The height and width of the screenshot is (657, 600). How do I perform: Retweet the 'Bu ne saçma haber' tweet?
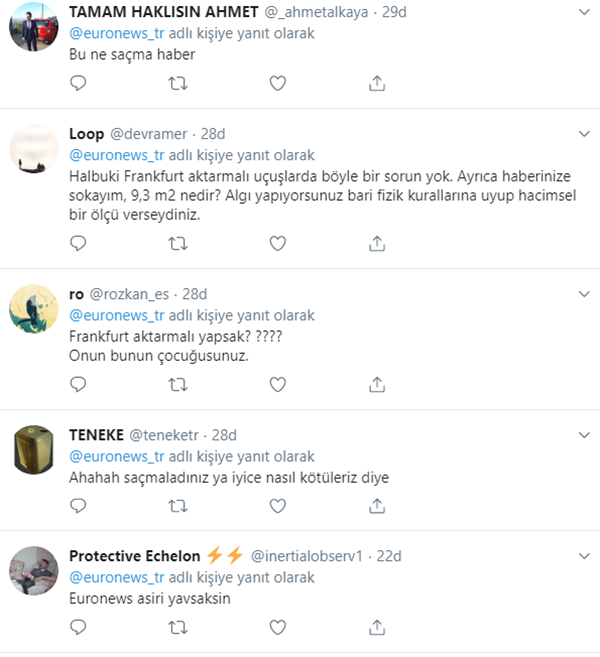[178, 84]
